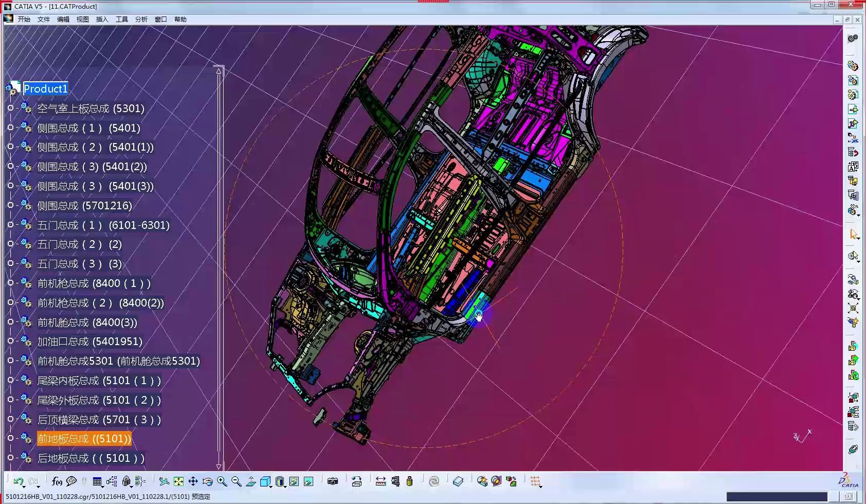Click the Undo icon in bottom toolbar
The width and height of the screenshot is (866, 504).
tap(19, 482)
